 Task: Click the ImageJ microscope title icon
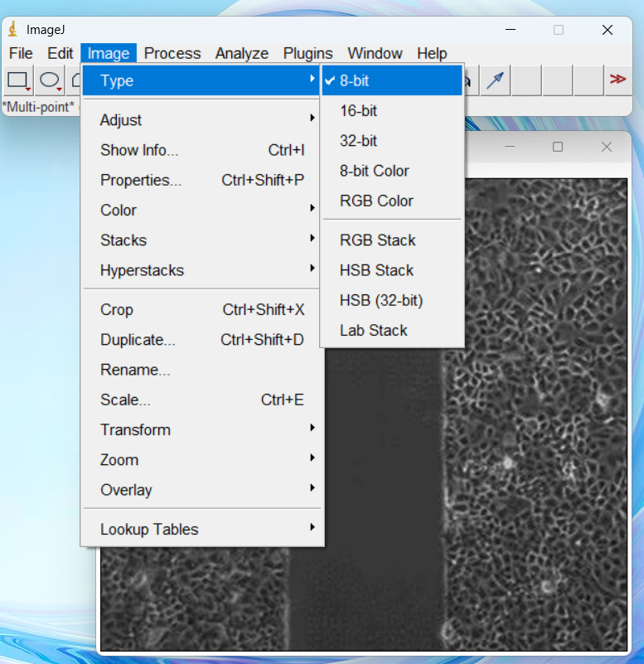click(x=13, y=30)
